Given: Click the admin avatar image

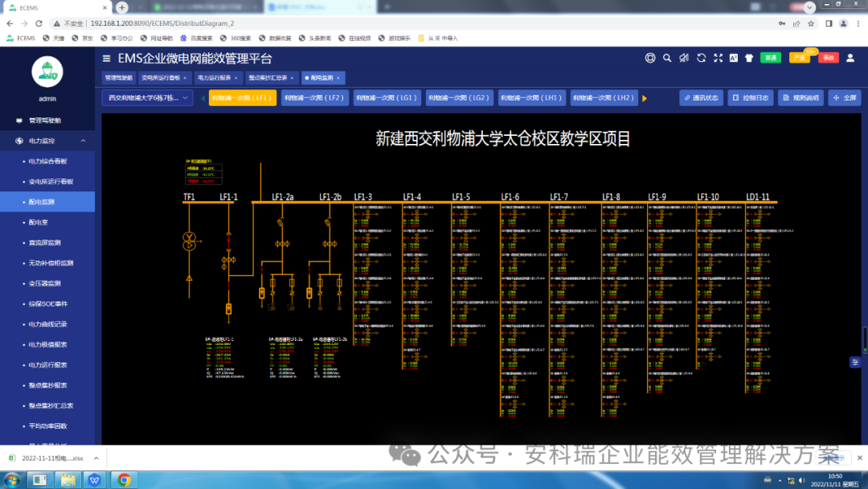Looking at the screenshot, I should [47, 72].
